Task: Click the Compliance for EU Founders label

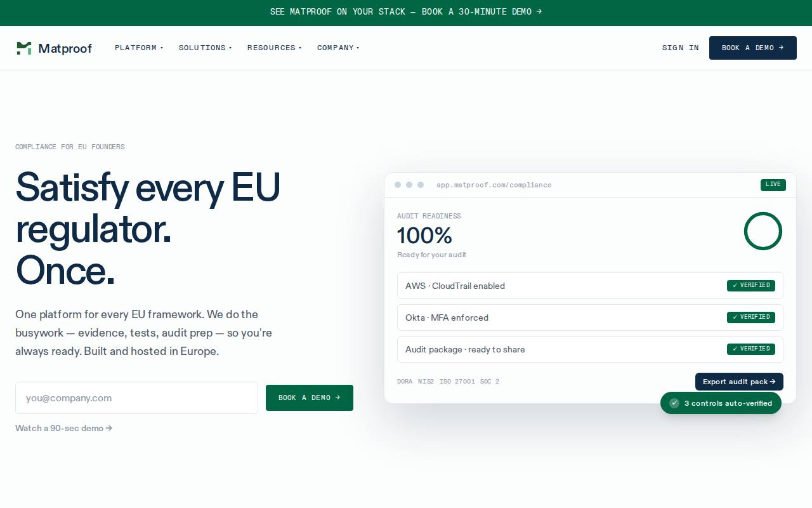Action: [70, 147]
